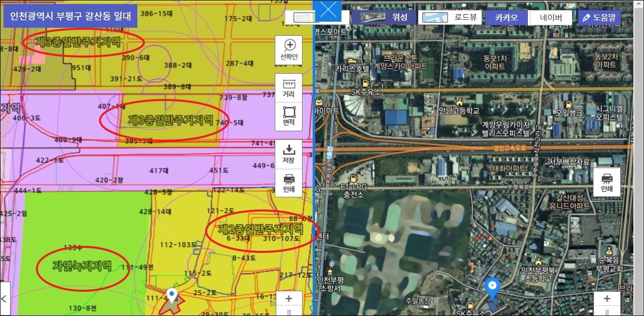Click the 선확인 line-check tool
The image size is (644, 316).
click(x=289, y=50)
